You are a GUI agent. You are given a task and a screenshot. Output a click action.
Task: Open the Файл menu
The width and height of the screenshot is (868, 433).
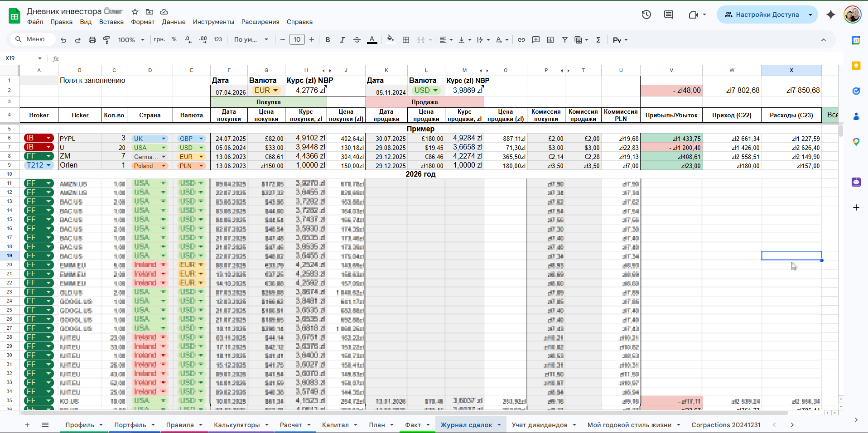(x=35, y=22)
